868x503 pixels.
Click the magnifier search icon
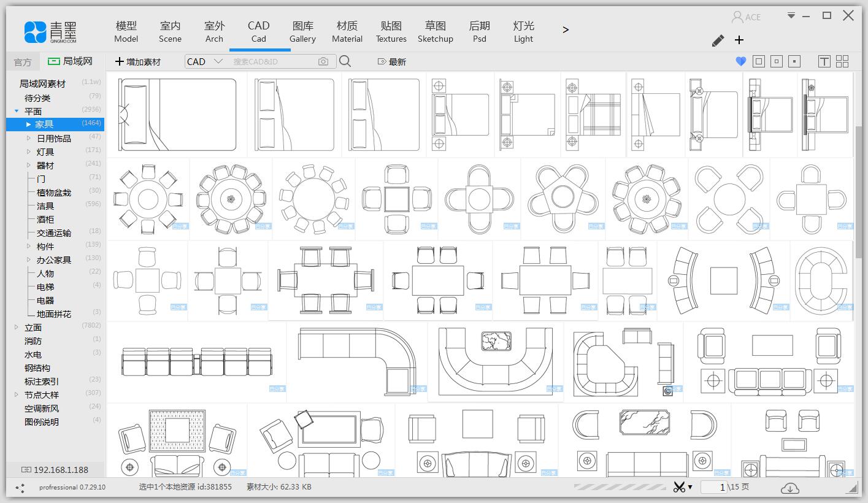[x=345, y=61]
